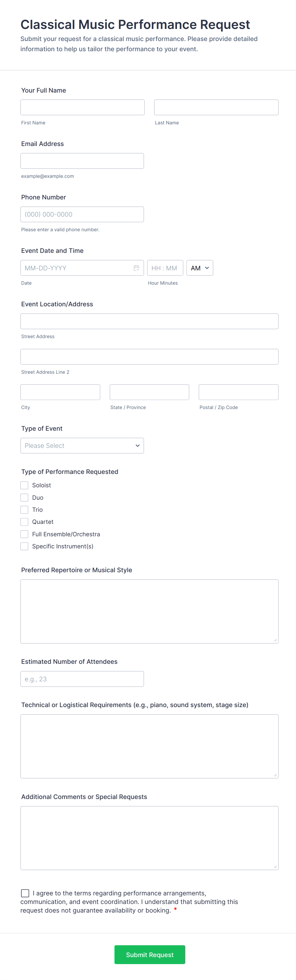Click the Preferred Repertoire text area
The image size is (296, 980).
point(149,611)
